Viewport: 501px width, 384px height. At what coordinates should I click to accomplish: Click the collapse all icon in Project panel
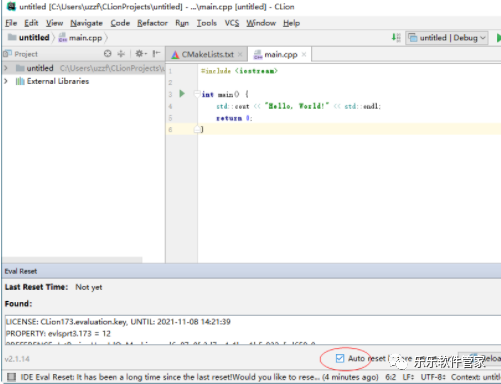(x=121, y=53)
